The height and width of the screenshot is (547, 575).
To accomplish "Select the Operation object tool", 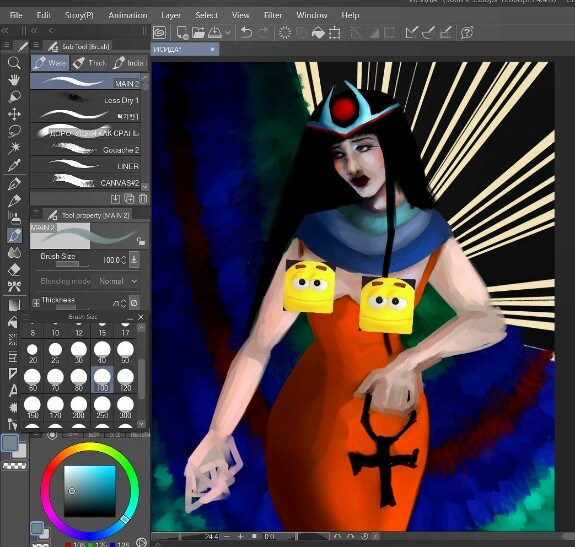I will 14,97.
